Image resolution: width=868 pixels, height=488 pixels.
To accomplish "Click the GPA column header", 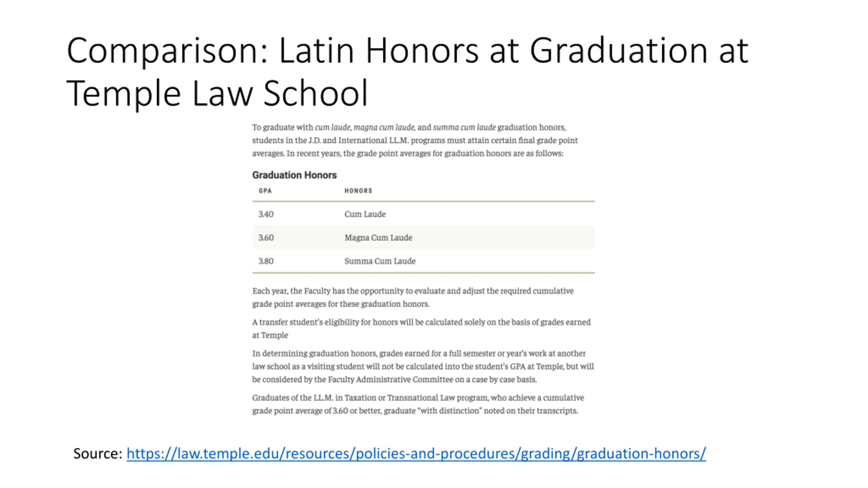I will [x=265, y=191].
